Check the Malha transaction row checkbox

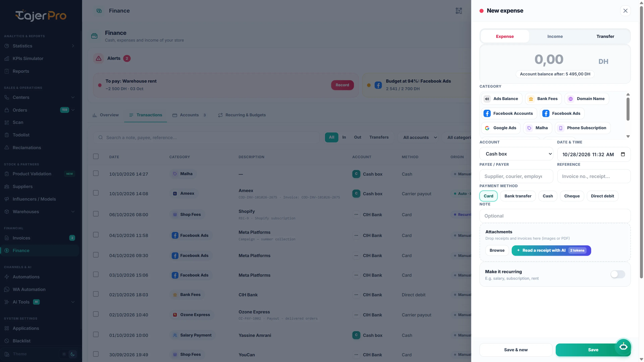[x=96, y=173]
